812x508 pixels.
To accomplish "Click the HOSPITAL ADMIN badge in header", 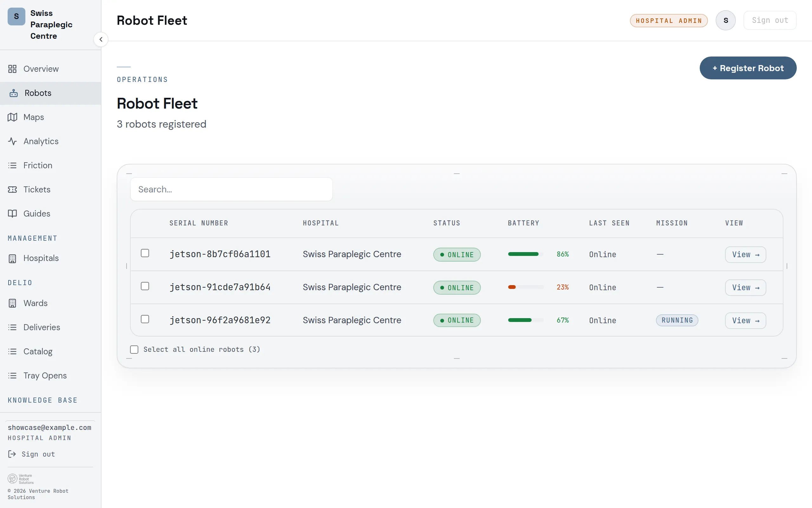I will [x=669, y=21].
